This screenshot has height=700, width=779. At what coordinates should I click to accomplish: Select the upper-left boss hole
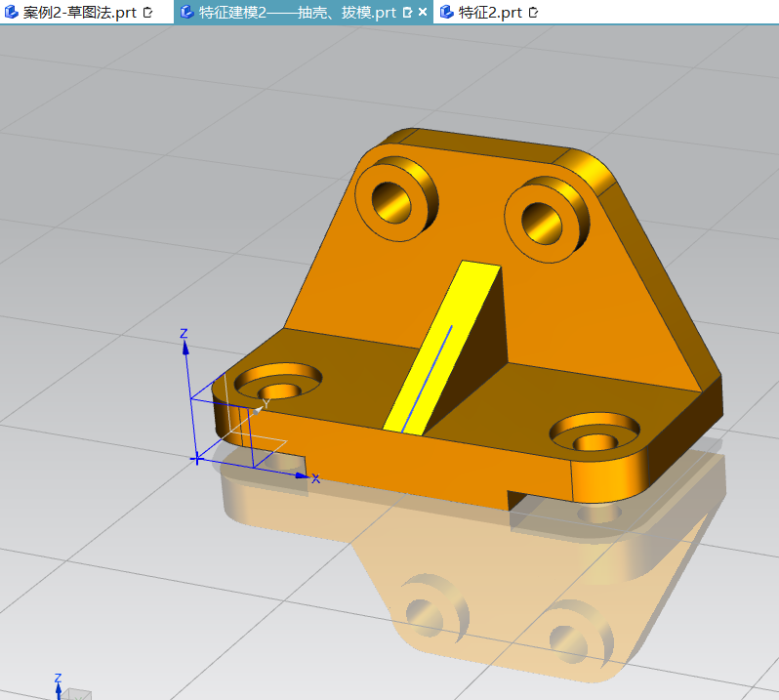(x=391, y=202)
